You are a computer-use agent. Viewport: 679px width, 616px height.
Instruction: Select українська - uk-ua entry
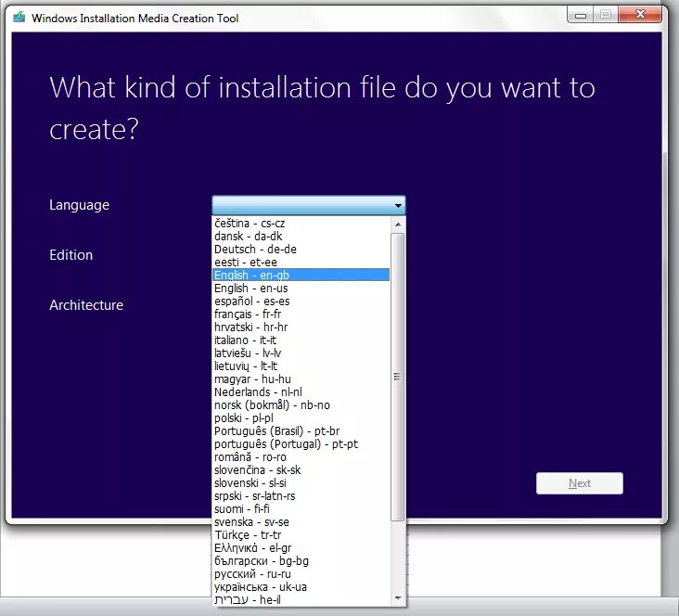pos(301,587)
